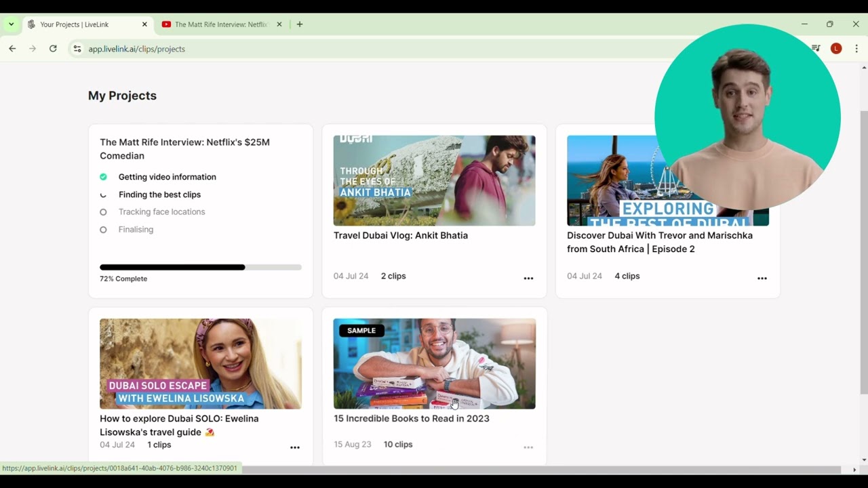Minimize the Chrome window
The image size is (868, 488).
point(804,24)
